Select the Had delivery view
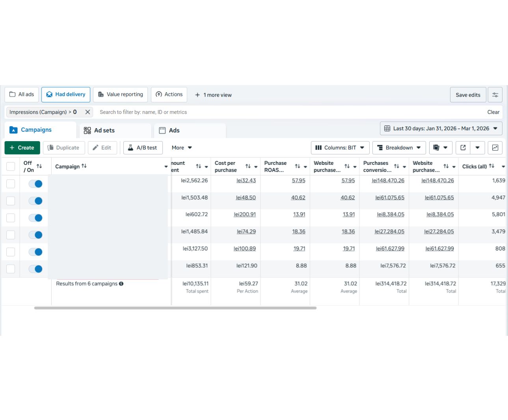The height and width of the screenshot is (420, 508). click(66, 94)
